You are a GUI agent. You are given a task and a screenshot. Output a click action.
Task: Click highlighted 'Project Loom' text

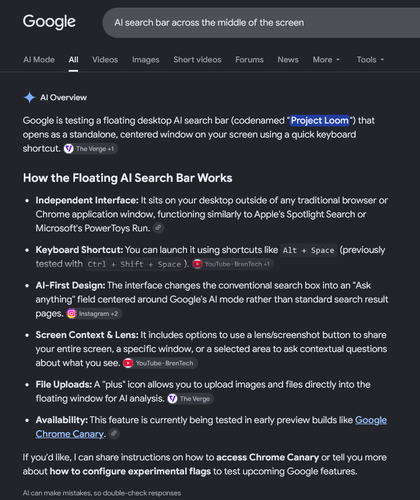click(320, 120)
